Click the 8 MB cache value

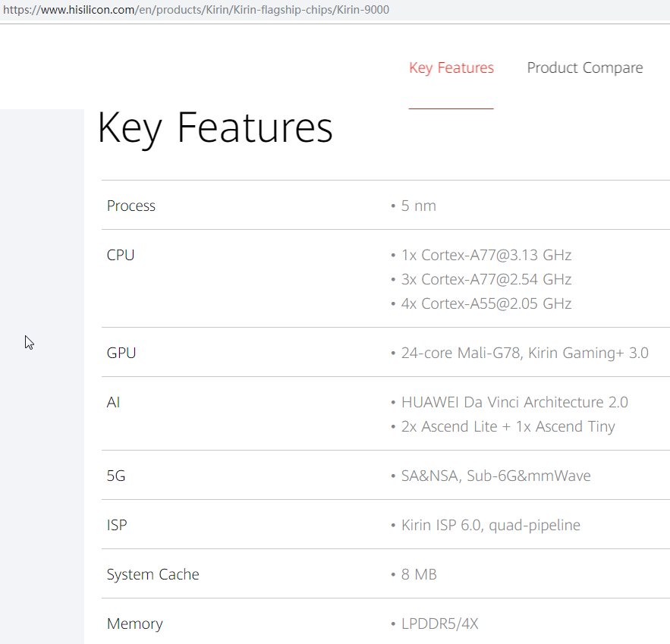coord(419,574)
